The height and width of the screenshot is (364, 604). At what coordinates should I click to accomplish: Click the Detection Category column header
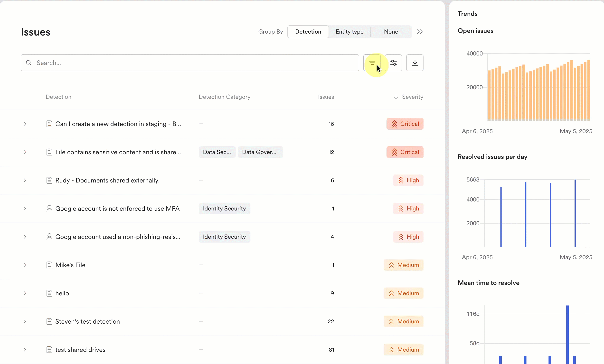(225, 97)
